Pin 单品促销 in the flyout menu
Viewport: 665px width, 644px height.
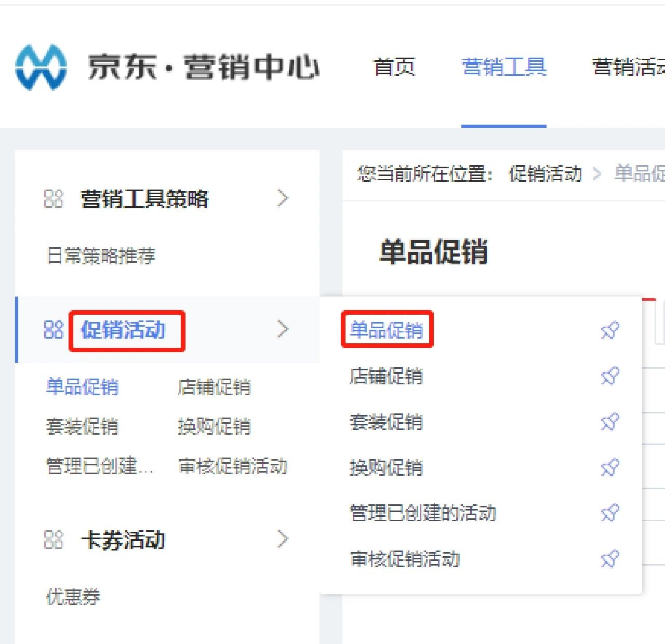(610, 330)
